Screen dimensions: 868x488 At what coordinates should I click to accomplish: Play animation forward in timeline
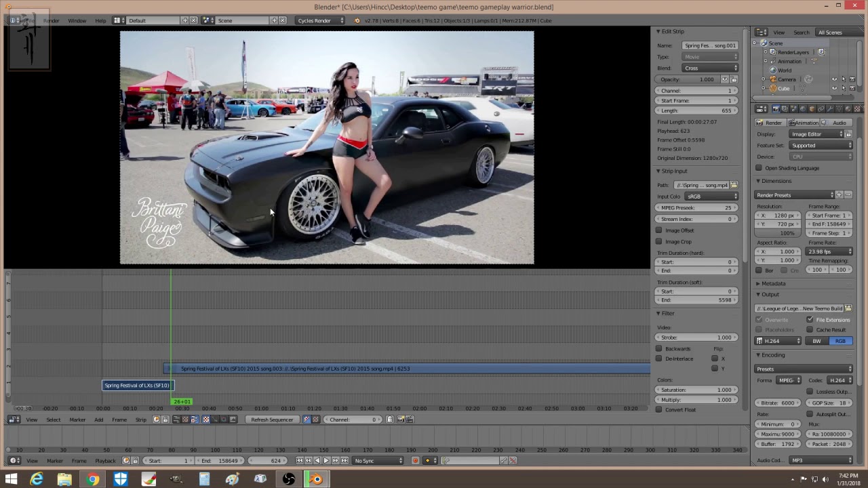[x=326, y=461]
